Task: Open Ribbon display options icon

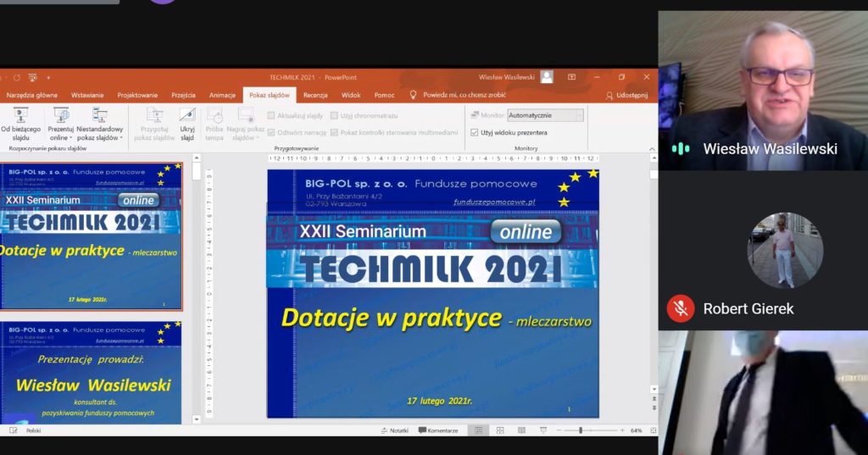Action: click(571, 77)
